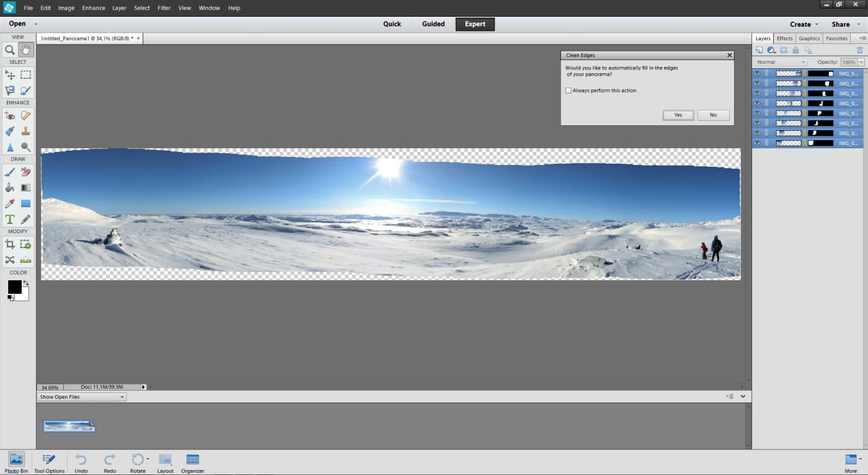Select the Color Picker eyedropper tool
The image size is (868, 475).
[x=10, y=203]
